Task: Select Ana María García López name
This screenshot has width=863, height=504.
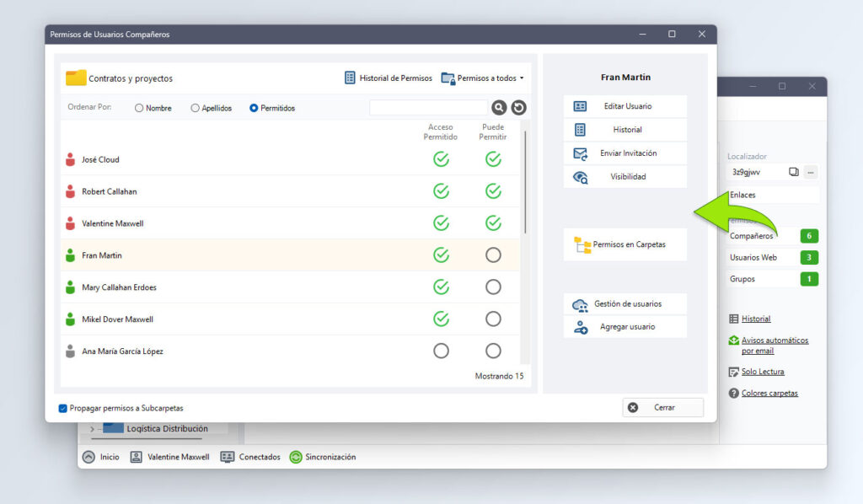Action: click(x=122, y=351)
